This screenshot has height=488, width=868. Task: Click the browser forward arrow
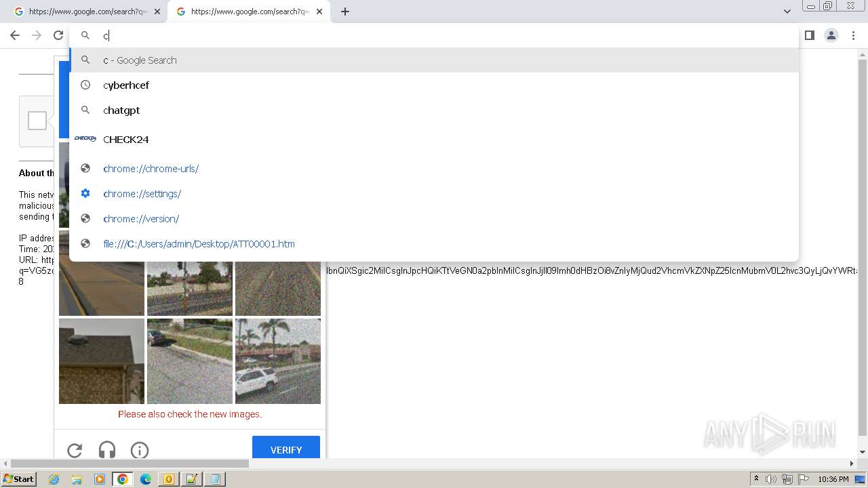coord(37,35)
